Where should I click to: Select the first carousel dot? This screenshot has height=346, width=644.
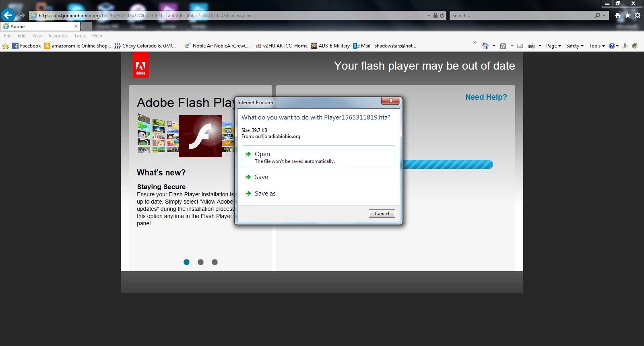186,262
